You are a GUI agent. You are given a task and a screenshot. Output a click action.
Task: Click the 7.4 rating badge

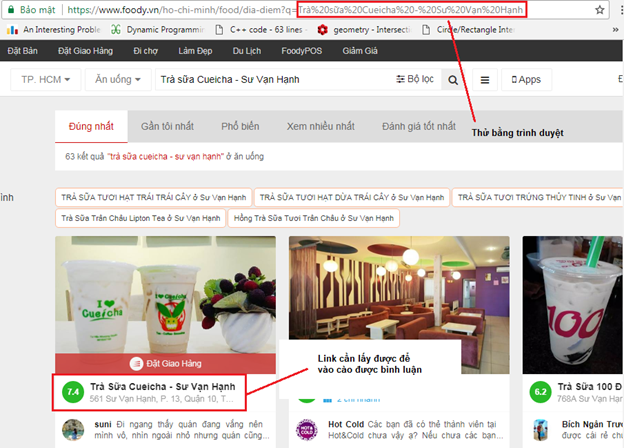coord(73,392)
